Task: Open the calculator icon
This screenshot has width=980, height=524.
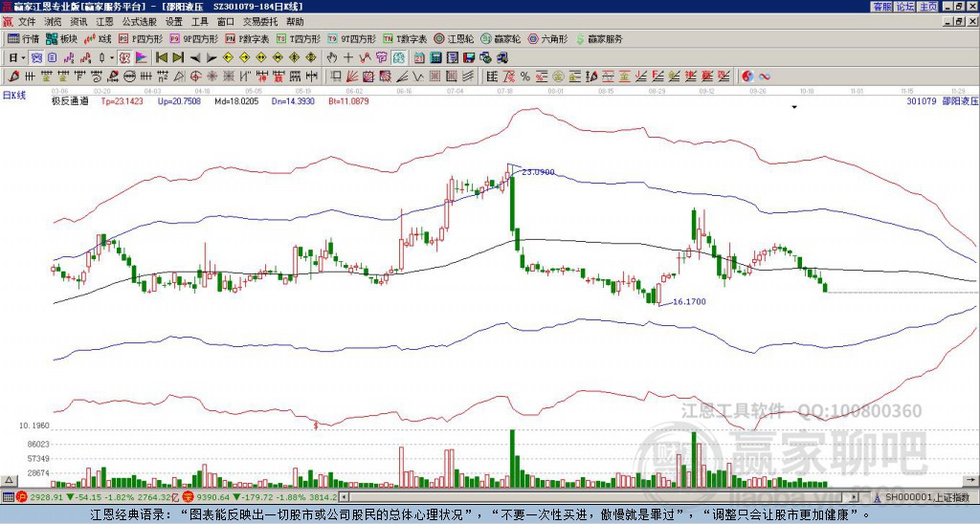Action: [435, 58]
